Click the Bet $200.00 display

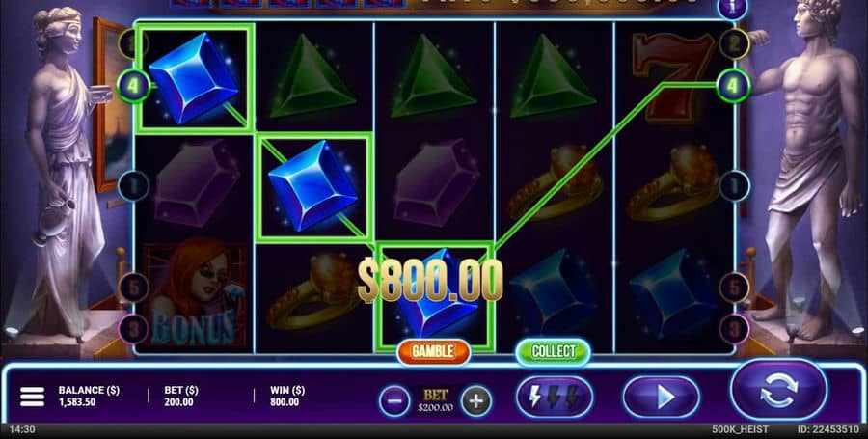tap(435, 400)
